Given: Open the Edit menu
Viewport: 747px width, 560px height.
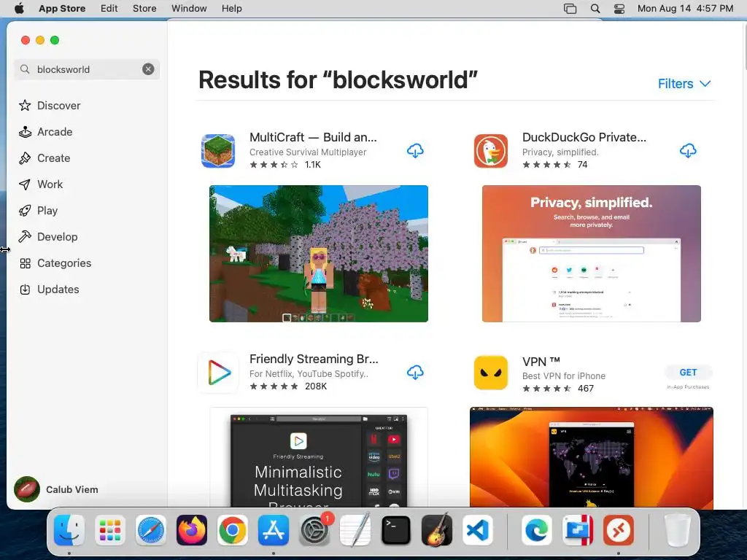Looking at the screenshot, I should [109, 9].
